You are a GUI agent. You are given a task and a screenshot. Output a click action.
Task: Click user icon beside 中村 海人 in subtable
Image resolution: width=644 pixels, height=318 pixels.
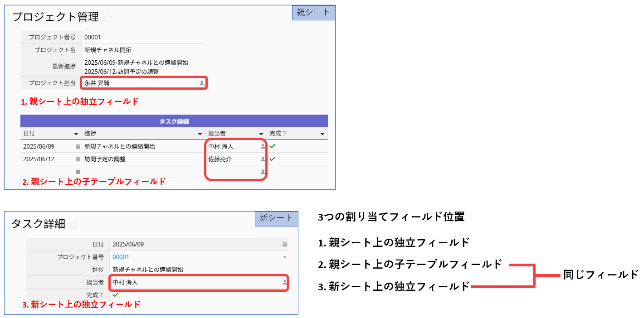coord(263,147)
